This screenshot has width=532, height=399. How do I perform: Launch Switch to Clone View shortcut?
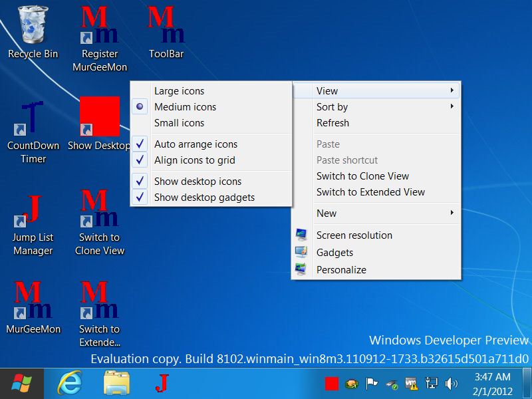click(99, 213)
